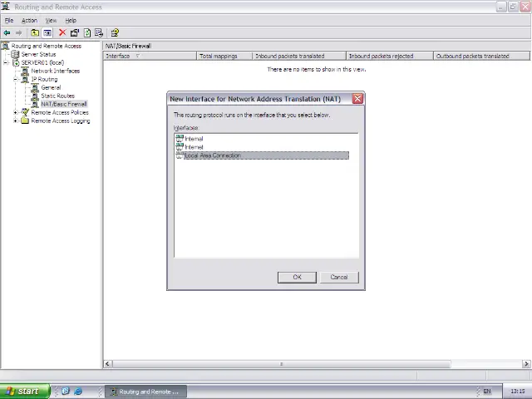532x399 pixels.
Task: Click Cancel in the NAT dialog
Action: coord(339,277)
